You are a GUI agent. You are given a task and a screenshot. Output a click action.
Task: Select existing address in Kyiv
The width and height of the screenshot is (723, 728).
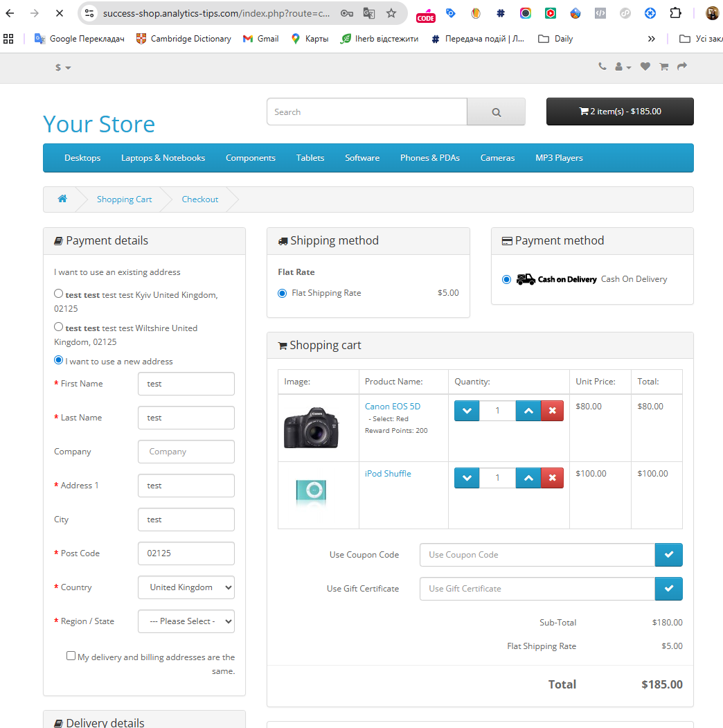click(x=58, y=294)
